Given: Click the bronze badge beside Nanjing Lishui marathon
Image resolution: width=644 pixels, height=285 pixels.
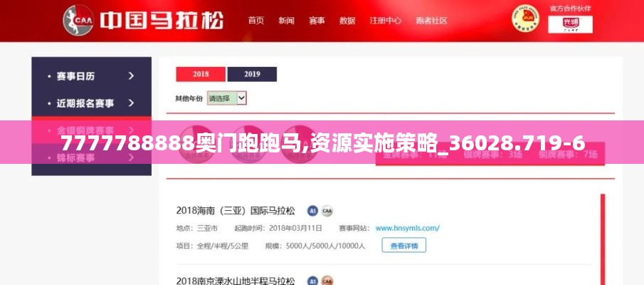Looking at the screenshot, I should (327, 281).
